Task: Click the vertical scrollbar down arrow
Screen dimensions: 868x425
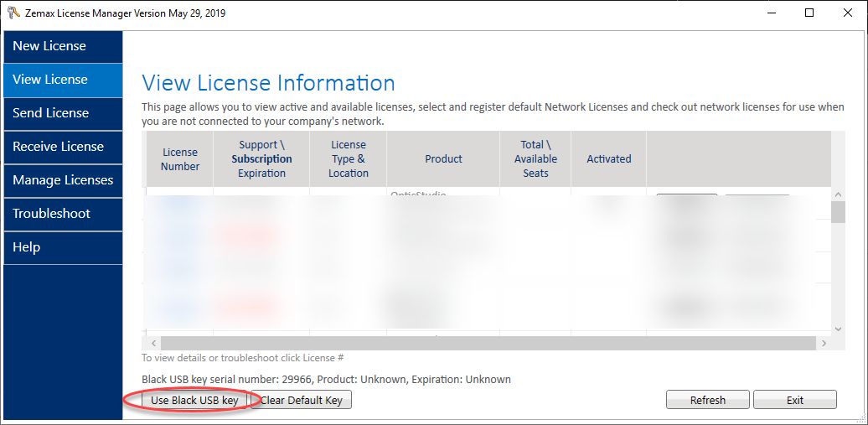Action: (x=838, y=329)
